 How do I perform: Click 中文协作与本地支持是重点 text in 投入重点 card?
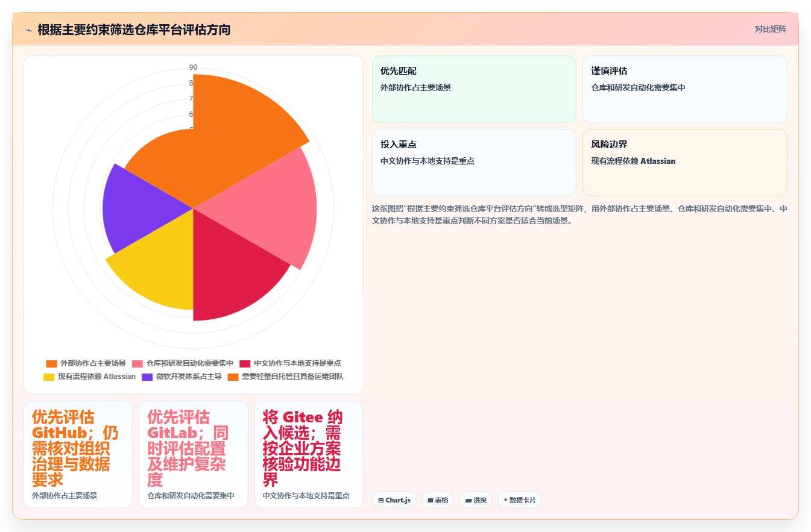[x=428, y=161]
